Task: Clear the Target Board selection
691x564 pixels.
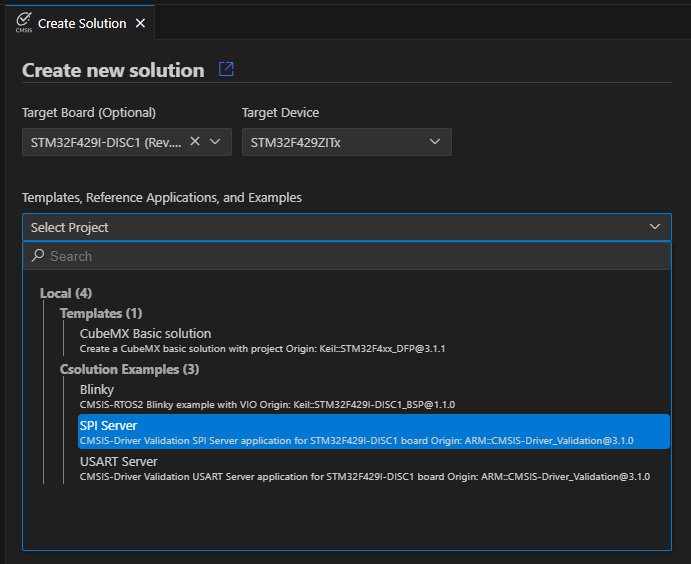Action: 195,142
